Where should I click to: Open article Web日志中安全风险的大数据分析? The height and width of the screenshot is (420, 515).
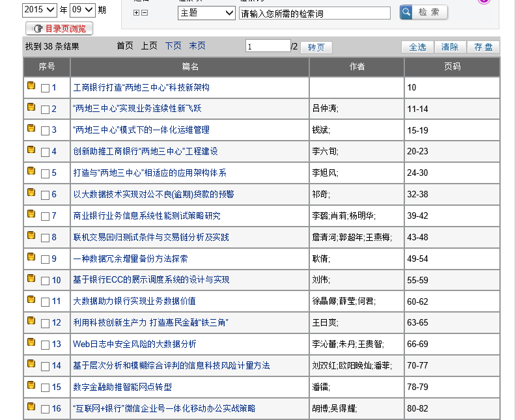pyautogui.click(x=135, y=344)
